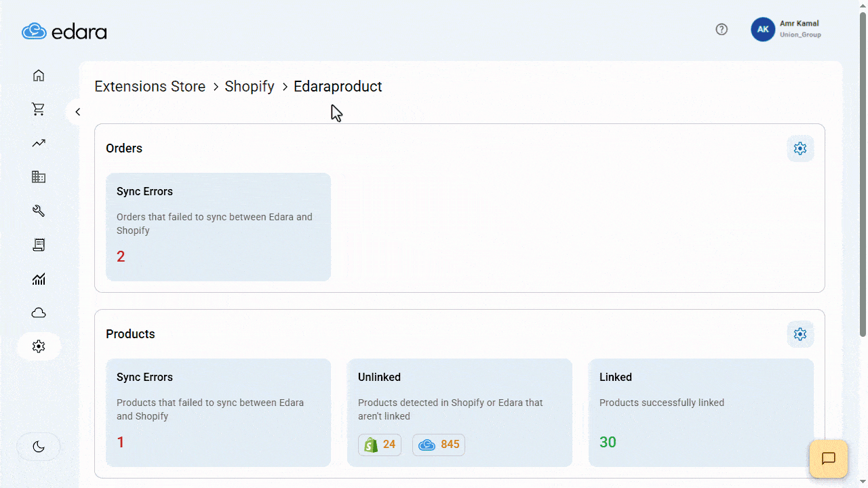
Task: Open the receipt document sidebar icon
Action: click(x=39, y=245)
